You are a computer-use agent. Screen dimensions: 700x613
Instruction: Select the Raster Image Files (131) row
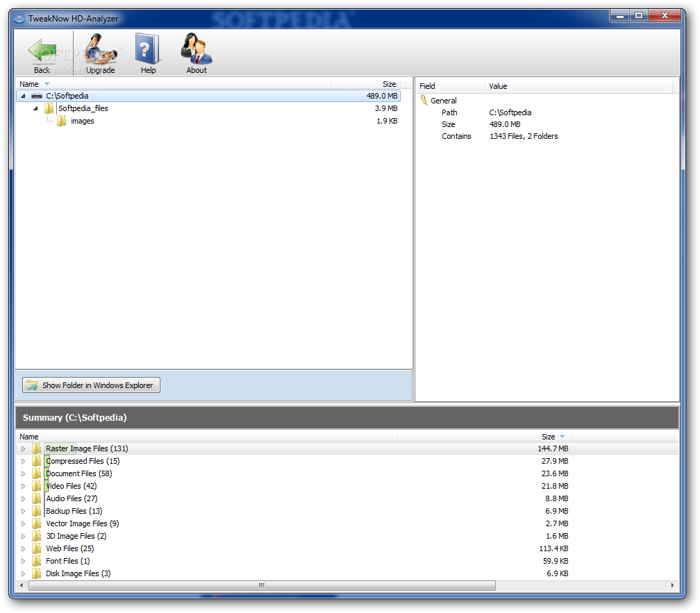coord(347,448)
